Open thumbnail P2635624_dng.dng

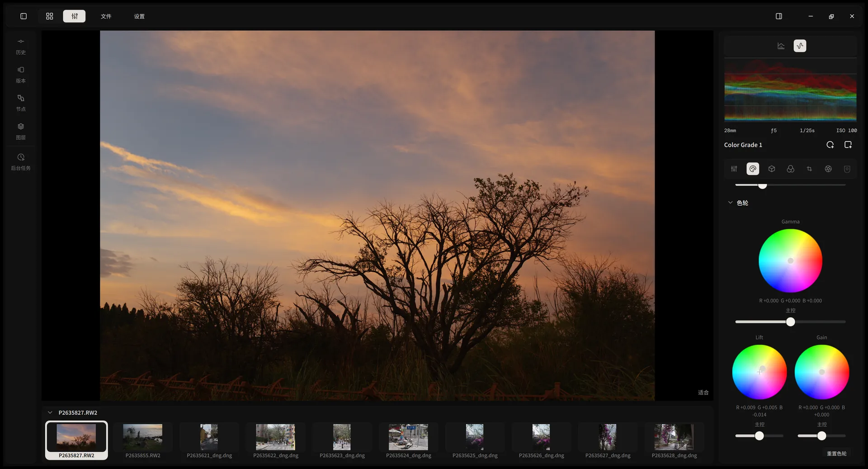pyautogui.click(x=409, y=440)
